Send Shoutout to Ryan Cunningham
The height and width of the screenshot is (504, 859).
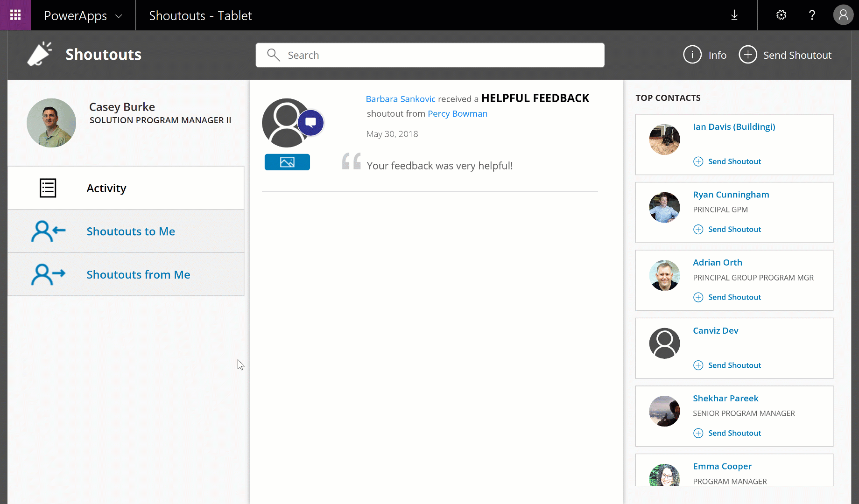coord(734,229)
